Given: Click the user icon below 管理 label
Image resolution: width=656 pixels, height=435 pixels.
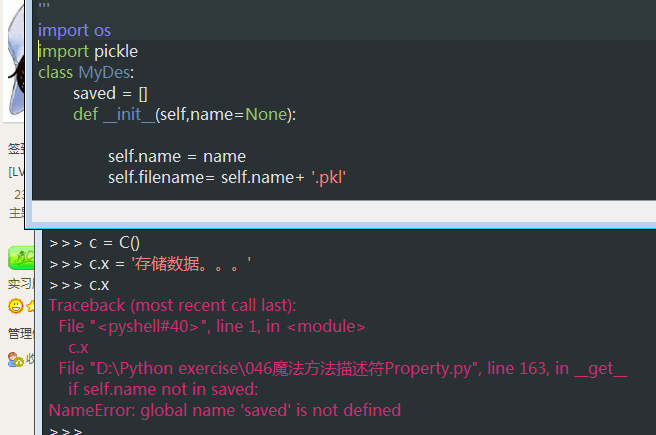Looking at the screenshot, I should click(x=15, y=359).
